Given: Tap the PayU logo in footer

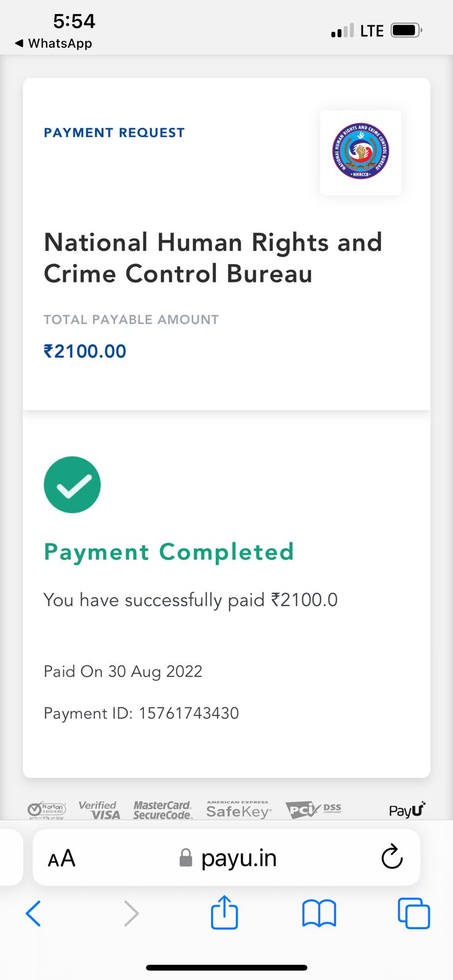Looking at the screenshot, I should click(x=407, y=810).
